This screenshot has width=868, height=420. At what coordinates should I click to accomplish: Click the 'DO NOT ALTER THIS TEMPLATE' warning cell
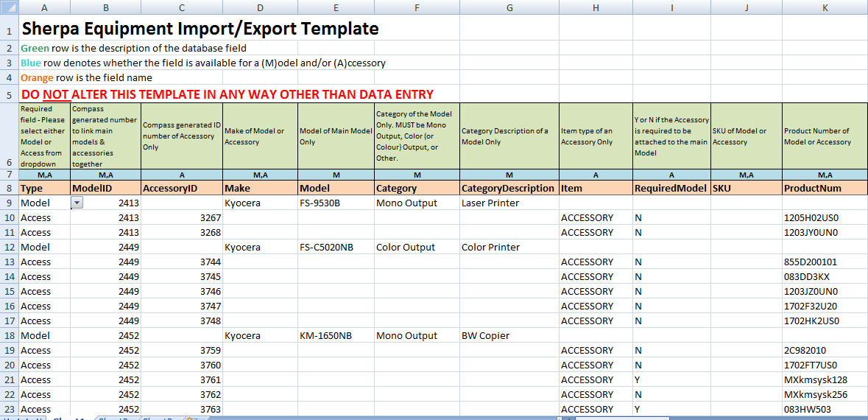tap(227, 94)
